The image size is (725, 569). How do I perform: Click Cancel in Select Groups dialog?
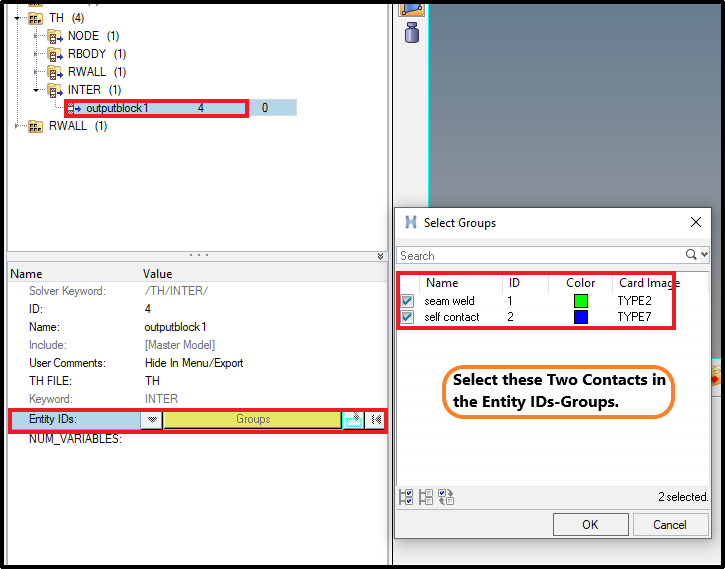pyautogui.click(x=670, y=525)
